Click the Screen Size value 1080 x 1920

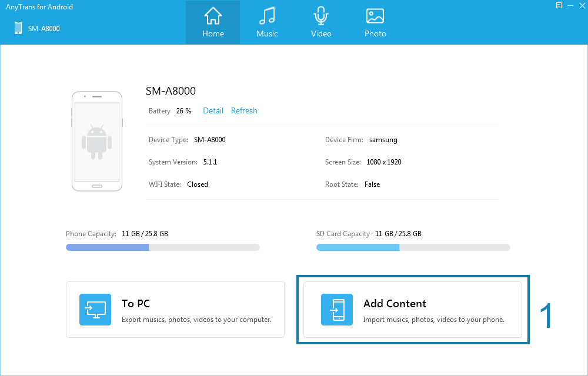tap(384, 162)
